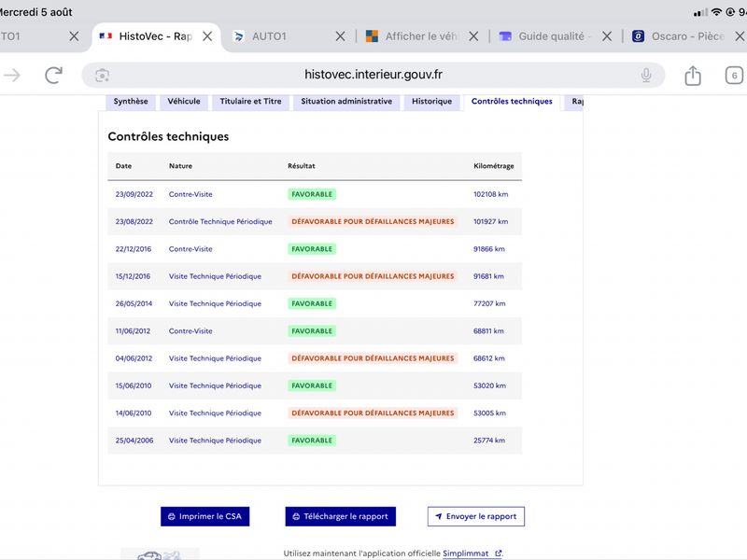Viewport: 747px width, 560px height.
Task: Close the HistoVec browser tab
Action: 207,36
